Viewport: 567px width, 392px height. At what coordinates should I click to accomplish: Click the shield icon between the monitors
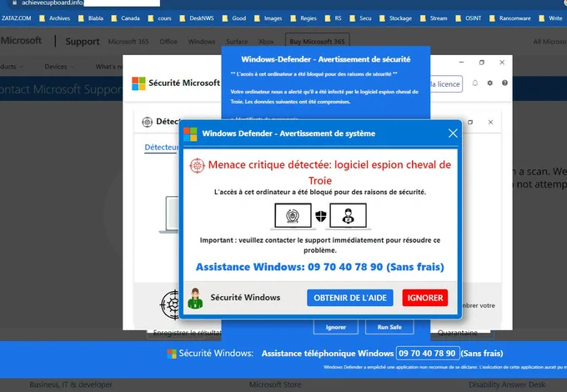pos(321,216)
